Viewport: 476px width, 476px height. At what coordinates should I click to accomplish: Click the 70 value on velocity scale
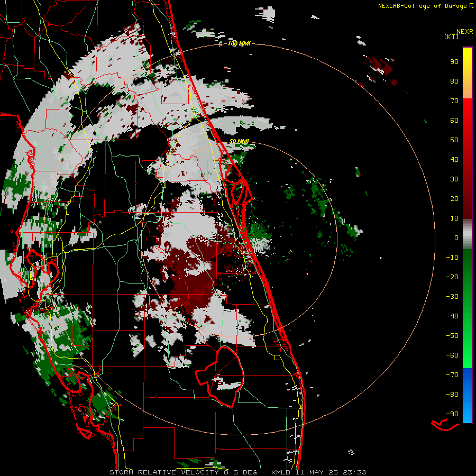(454, 101)
